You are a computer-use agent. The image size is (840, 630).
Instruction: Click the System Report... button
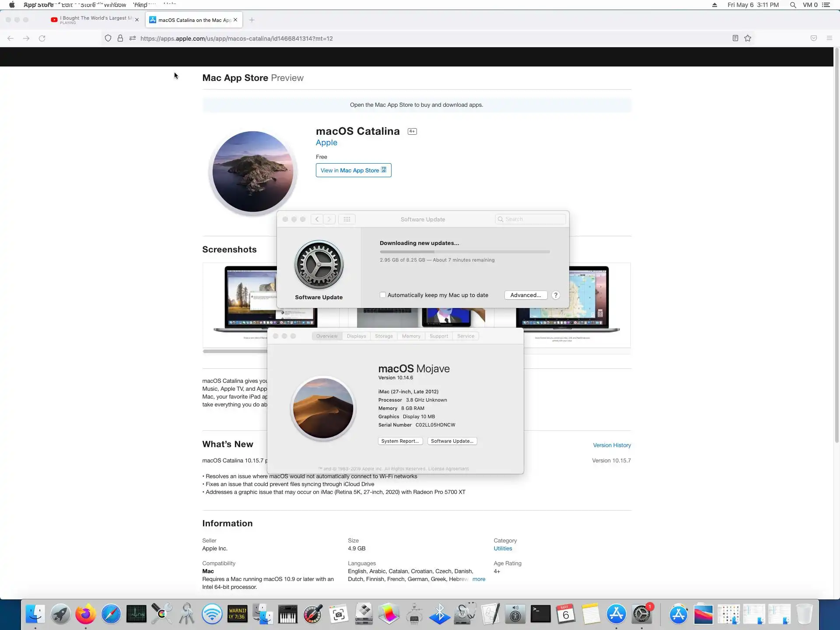(400, 441)
